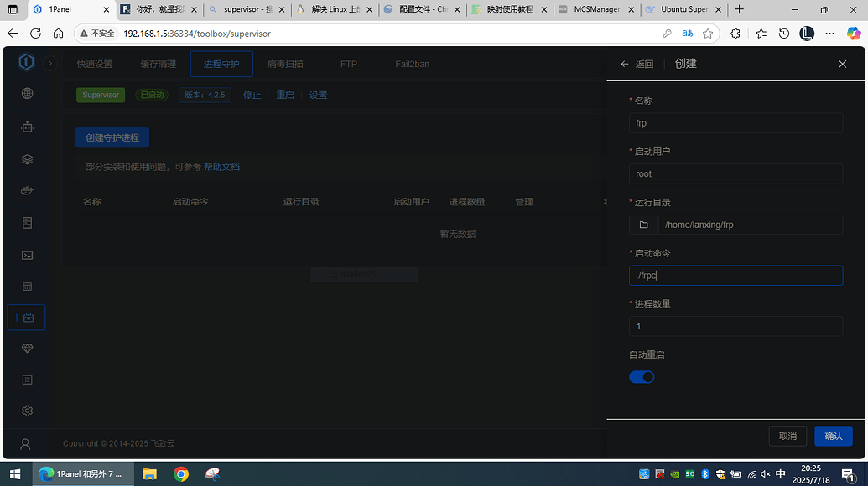Open folder picker beside 运行目录 field
The height and width of the screenshot is (486, 868).
642,224
